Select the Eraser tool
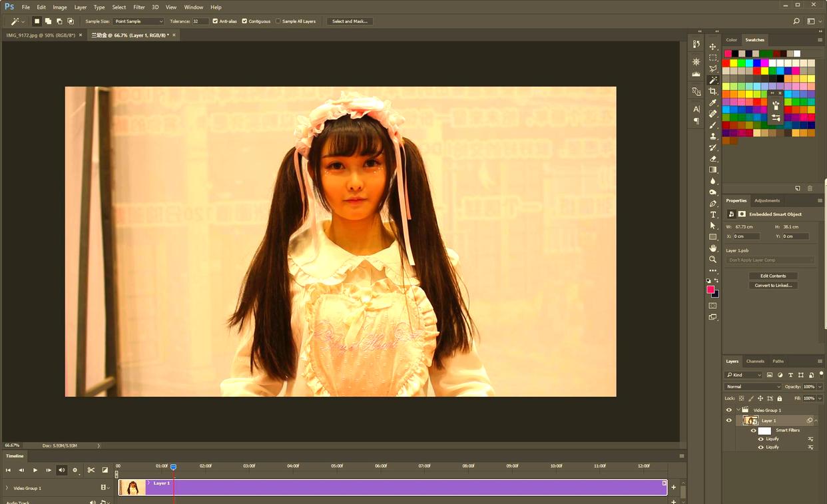 point(712,159)
